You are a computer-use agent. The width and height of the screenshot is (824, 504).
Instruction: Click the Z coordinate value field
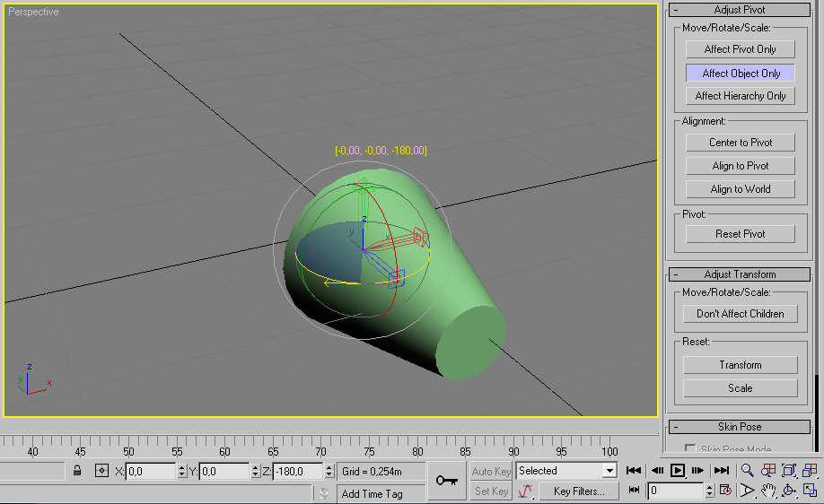[298, 471]
